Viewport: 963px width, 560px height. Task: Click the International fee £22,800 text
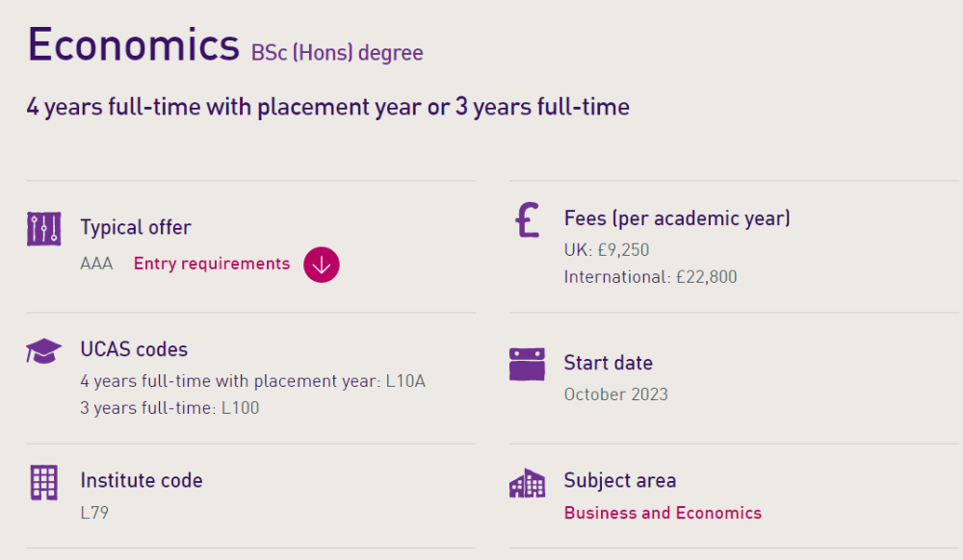point(651,277)
